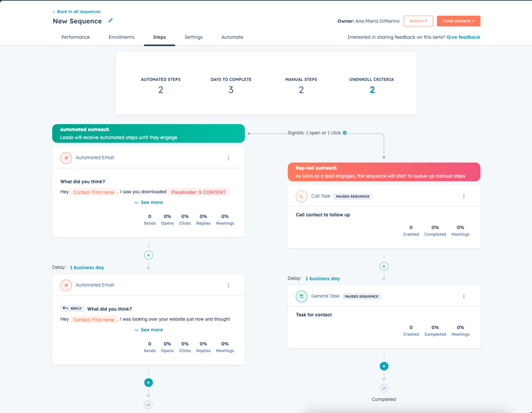The height and width of the screenshot is (413, 532).
Task: Switch to the Performance tab
Action: coord(76,37)
